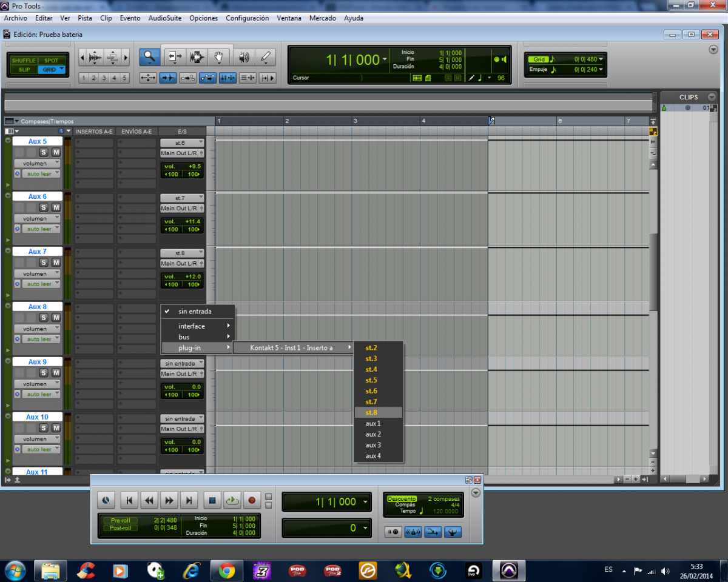Toggle Tab to Transients button
The image size is (728, 582).
point(168,78)
